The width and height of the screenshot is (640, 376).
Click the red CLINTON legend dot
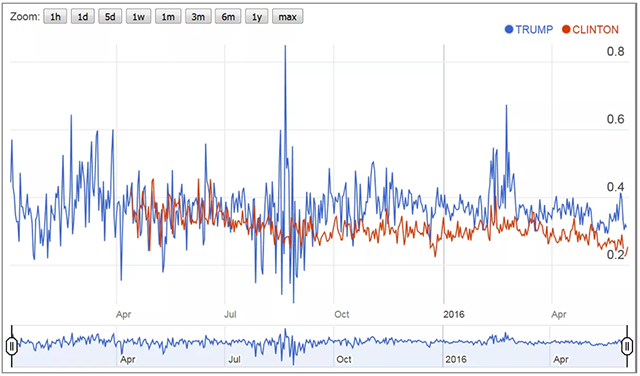(x=566, y=29)
